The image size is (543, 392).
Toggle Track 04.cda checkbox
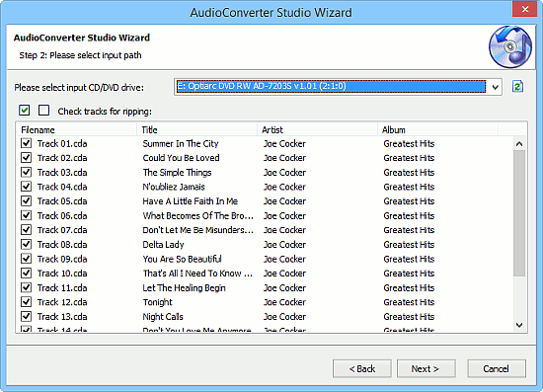(x=27, y=187)
